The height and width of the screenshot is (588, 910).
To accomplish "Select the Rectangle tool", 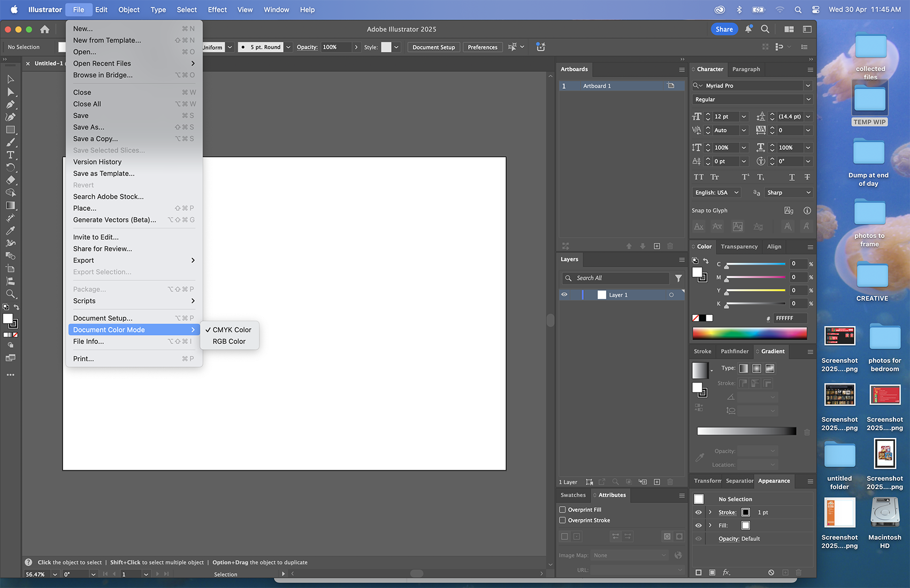I will [x=11, y=129].
